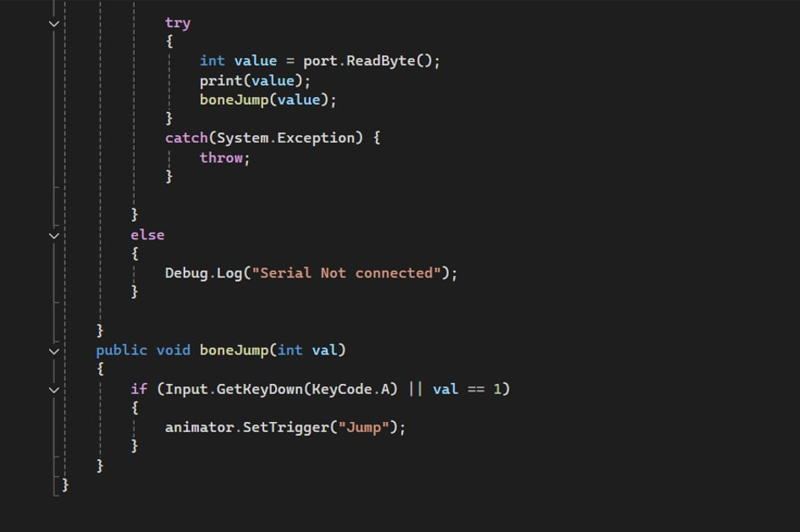
Task: Click the Exception type in catch clause
Action: [315, 138]
